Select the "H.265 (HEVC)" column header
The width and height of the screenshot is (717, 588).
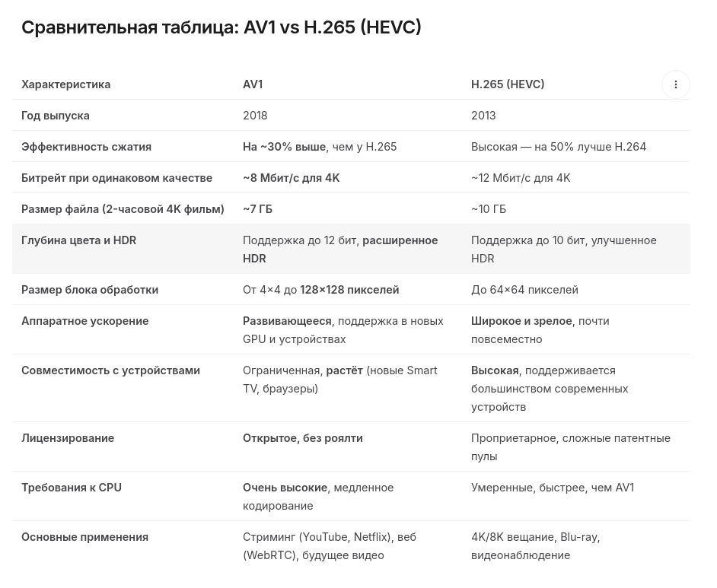point(508,84)
